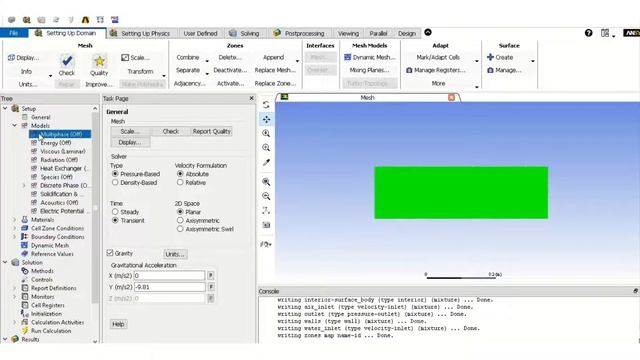
Task: Open the window layout arrangement icon
Action: [x=605, y=33]
